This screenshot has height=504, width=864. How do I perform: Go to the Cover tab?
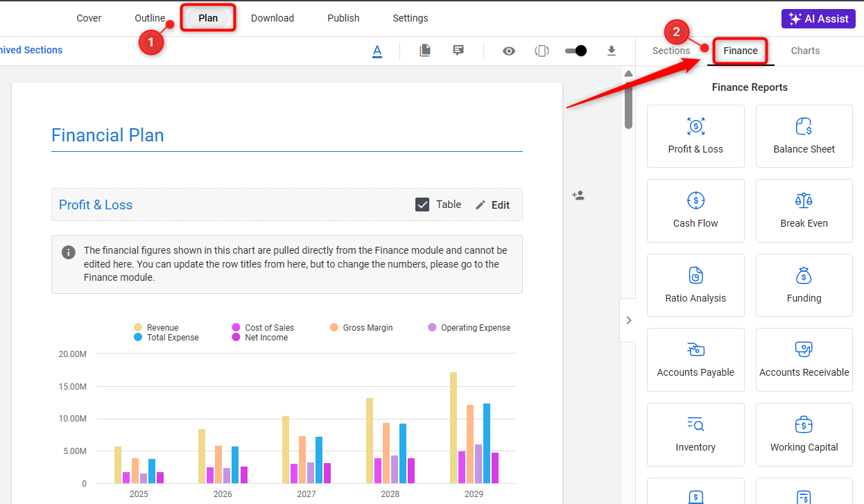tap(89, 18)
